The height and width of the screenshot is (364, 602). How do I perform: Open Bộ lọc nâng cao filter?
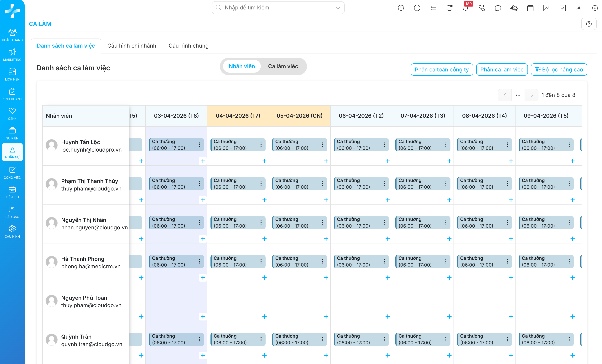[559, 70]
